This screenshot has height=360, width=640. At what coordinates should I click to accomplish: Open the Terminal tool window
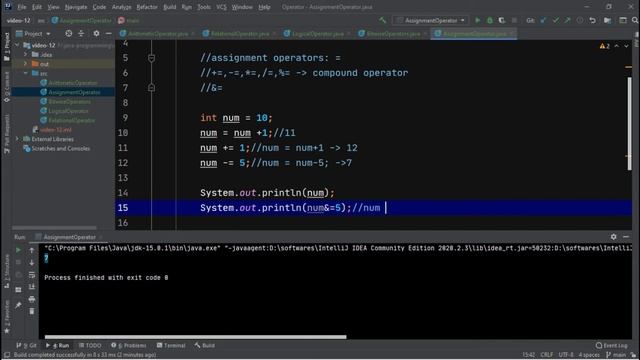(171, 345)
